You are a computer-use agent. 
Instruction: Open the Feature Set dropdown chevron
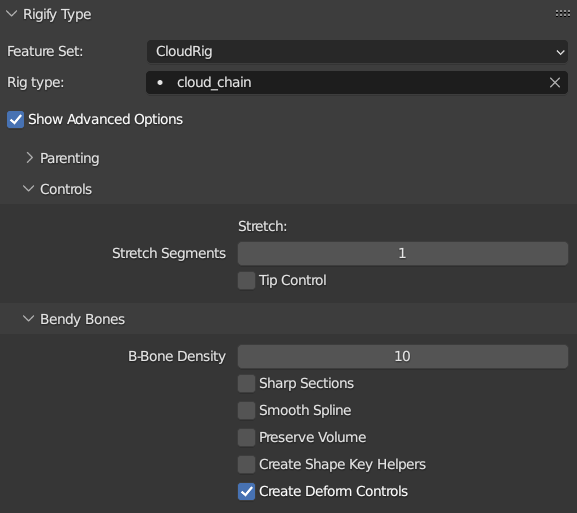[560, 52]
